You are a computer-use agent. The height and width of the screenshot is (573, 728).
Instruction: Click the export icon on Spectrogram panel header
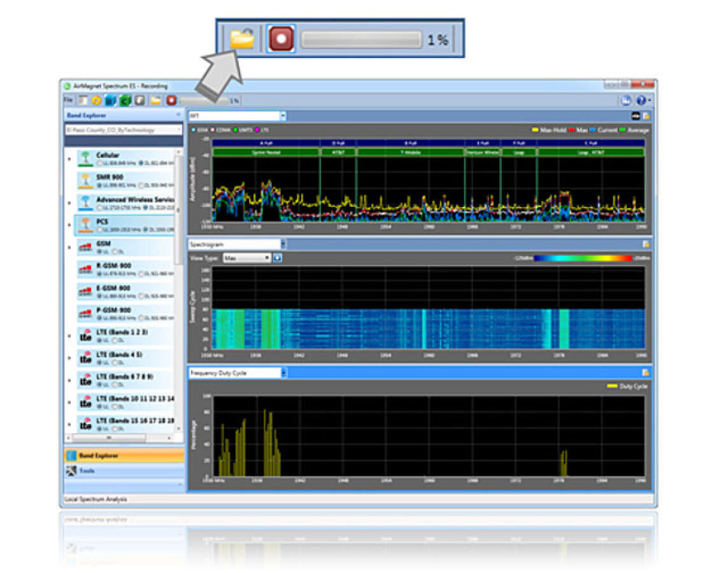coord(646,244)
